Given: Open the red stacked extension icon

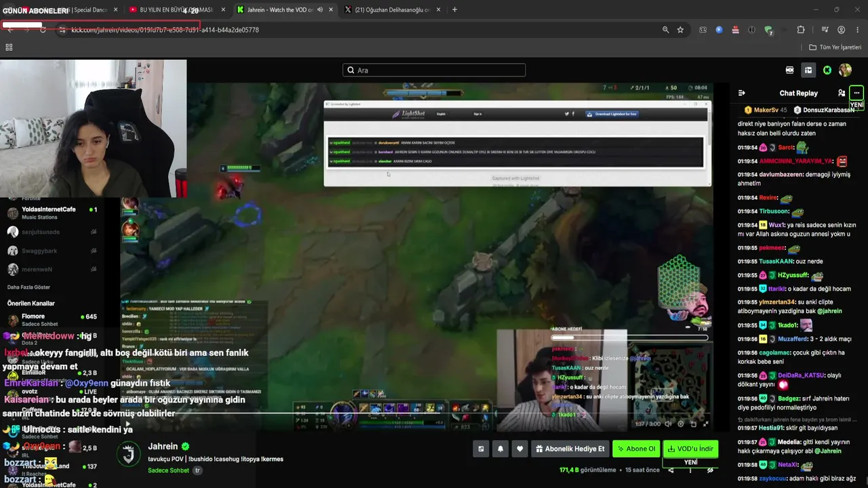Looking at the screenshot, I should coord(735,30).
